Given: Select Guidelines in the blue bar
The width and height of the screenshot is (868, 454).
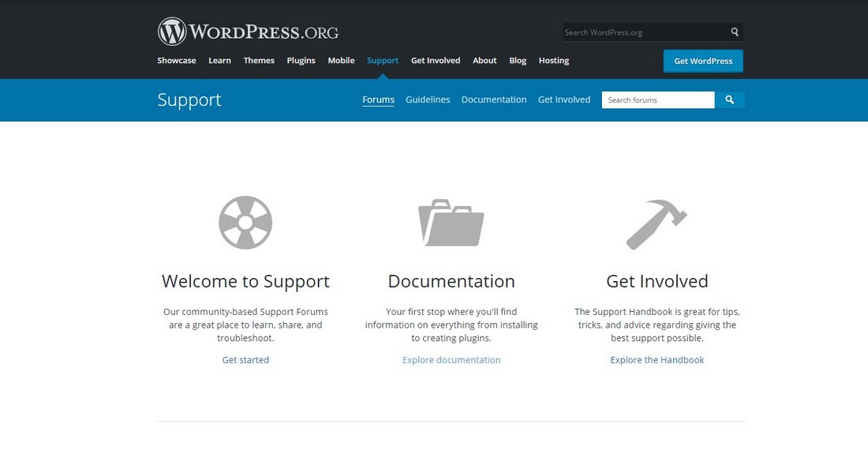Looking at the screenshot, I should click(428, 99).
